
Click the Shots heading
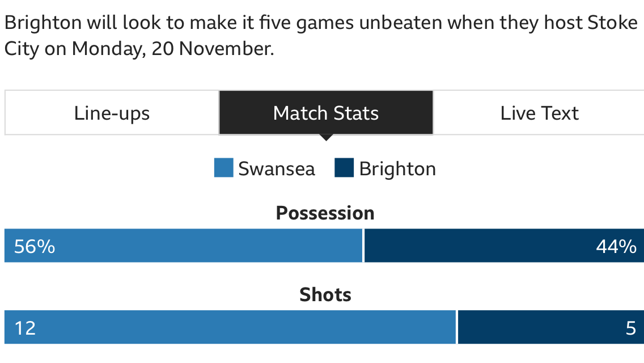click(325, 295)
